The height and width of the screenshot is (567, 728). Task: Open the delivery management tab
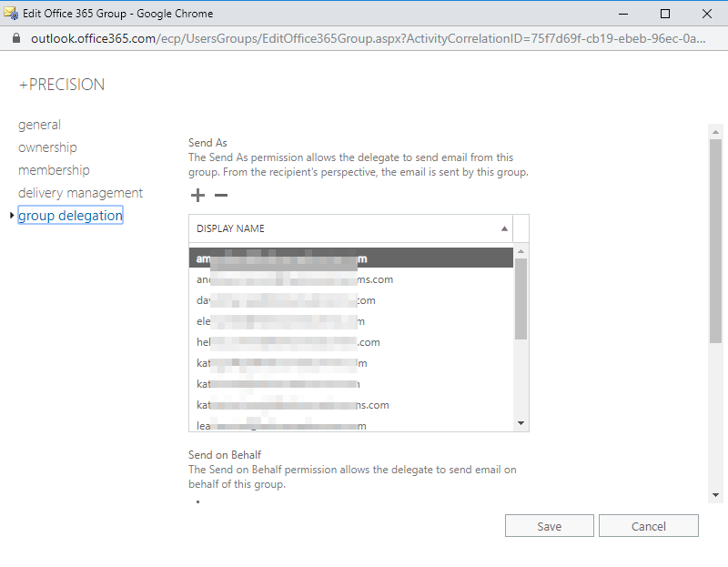[80, 193]
